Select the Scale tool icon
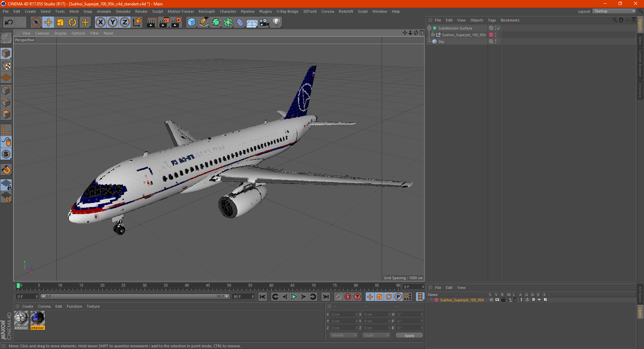Image resolution: width=644 pixels, height=349 pixels. coord(60,22)
